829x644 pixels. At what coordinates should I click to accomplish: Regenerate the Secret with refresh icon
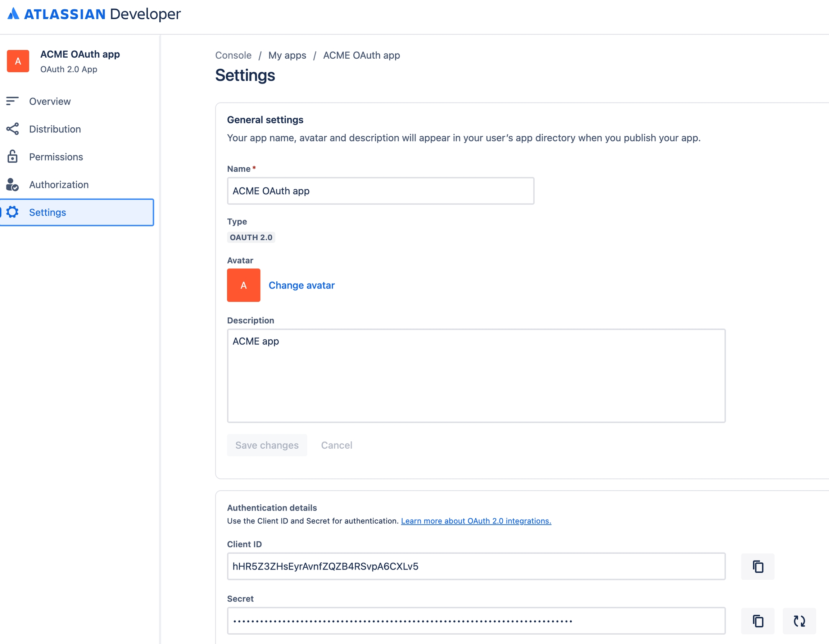(799, 621)
